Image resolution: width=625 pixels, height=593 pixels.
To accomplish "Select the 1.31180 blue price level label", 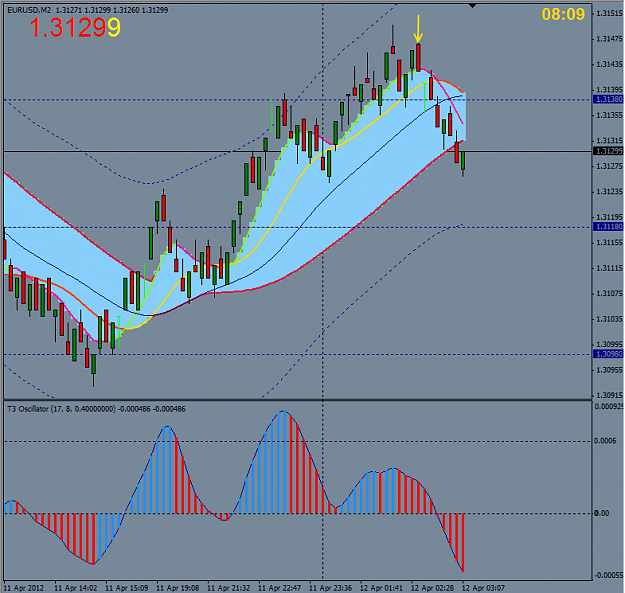I will 608,227.
